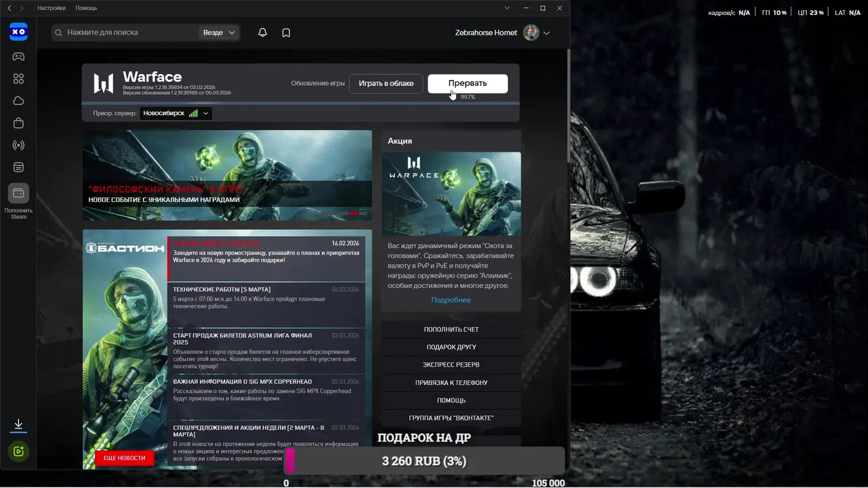Click the кадров/с N/A overlay readout

click(x=729, y=13)
